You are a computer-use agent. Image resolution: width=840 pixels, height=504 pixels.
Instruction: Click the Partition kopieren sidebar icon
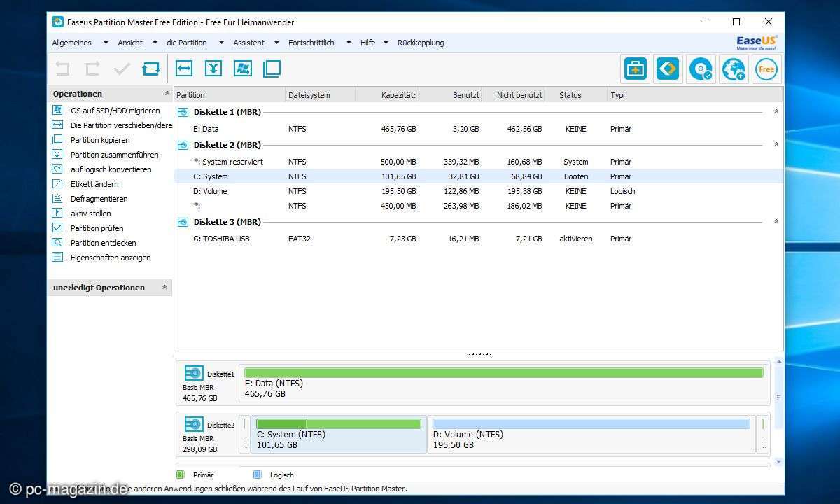57,139
